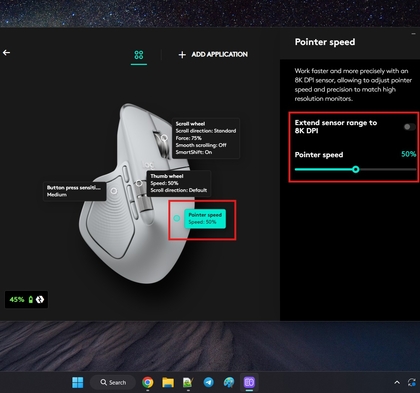Enable Extend sensor range to 8K DPI

[409, 127]
